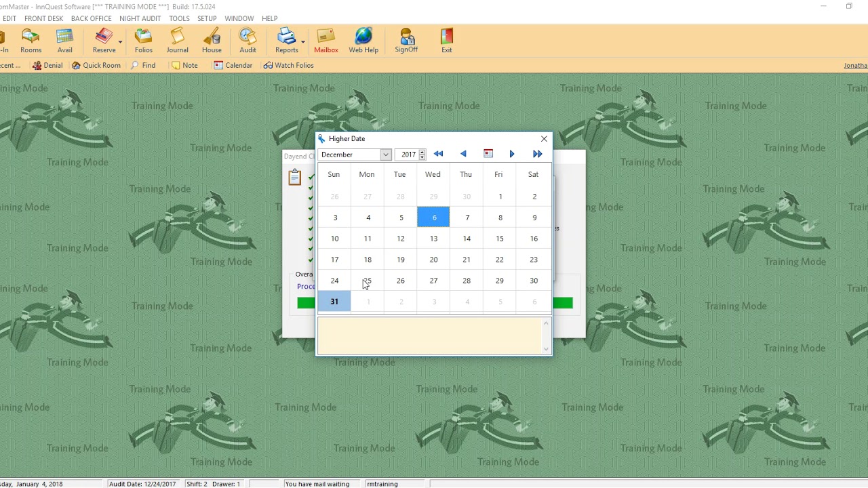Open Watch Folios shortcut
Viewport: 868px width, 488px height.
289,66
